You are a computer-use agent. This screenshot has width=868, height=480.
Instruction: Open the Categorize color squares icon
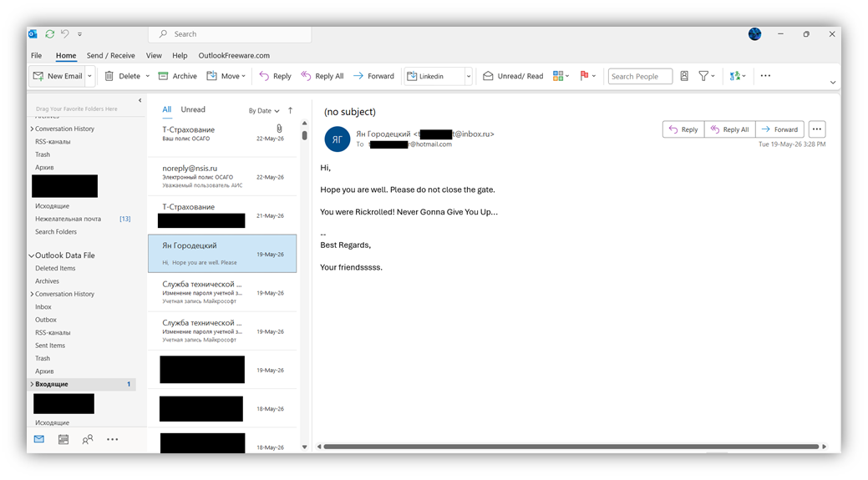coord(561,76)
